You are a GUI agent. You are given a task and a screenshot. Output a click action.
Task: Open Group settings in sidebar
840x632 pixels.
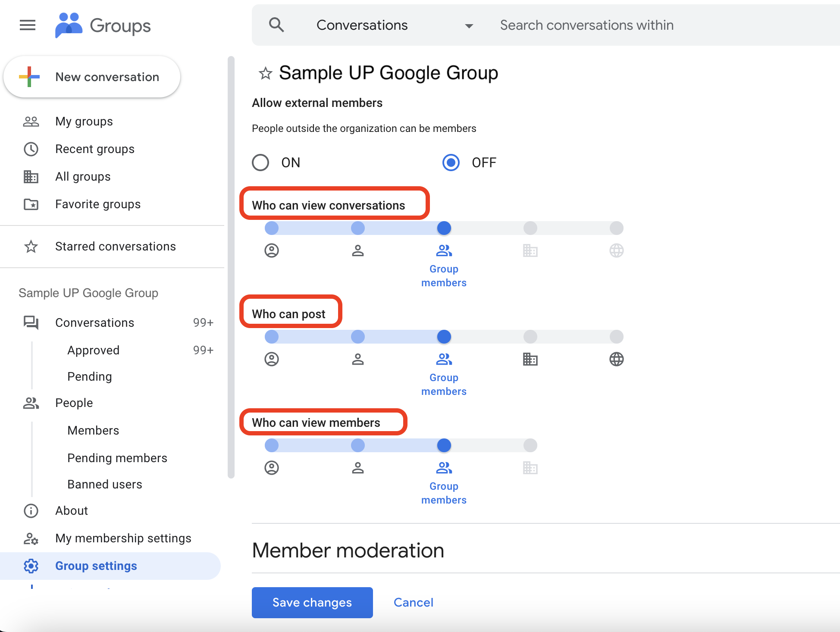pyautogui.click(x=110, y=566)
